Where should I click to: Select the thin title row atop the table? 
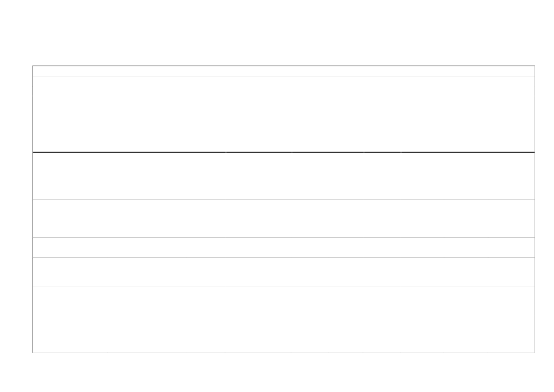(283, 71)
